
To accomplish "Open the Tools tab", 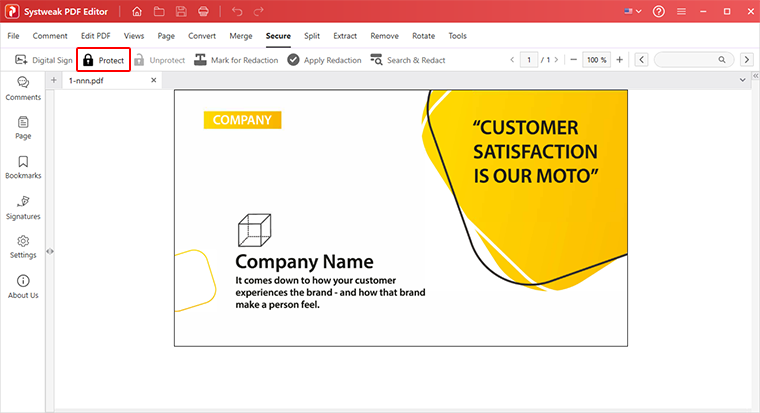I will coord(457,36).
